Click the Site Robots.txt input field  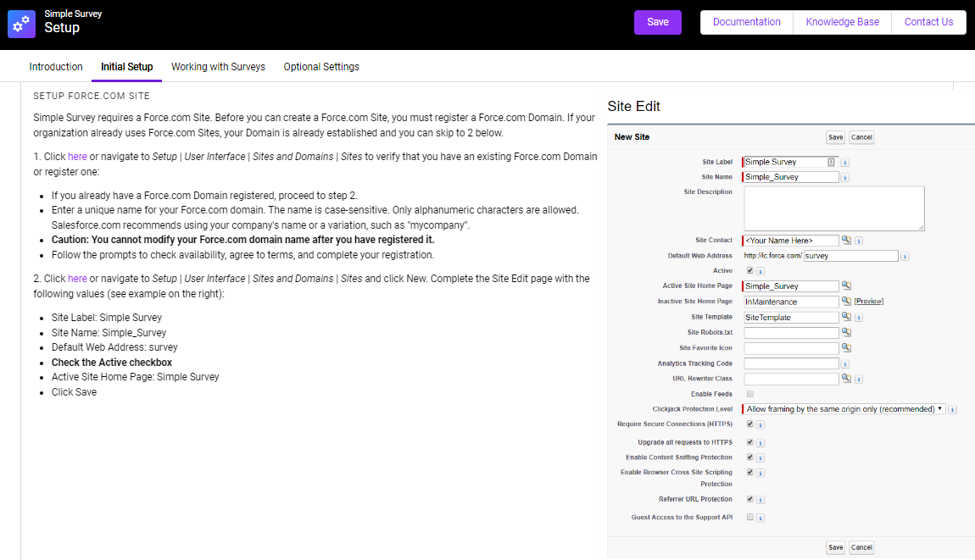coord(791,332)
